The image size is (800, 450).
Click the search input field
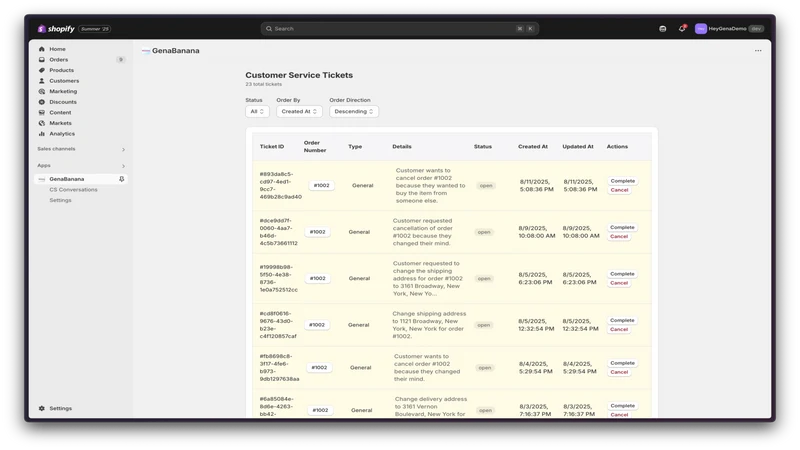click(399, 29)
